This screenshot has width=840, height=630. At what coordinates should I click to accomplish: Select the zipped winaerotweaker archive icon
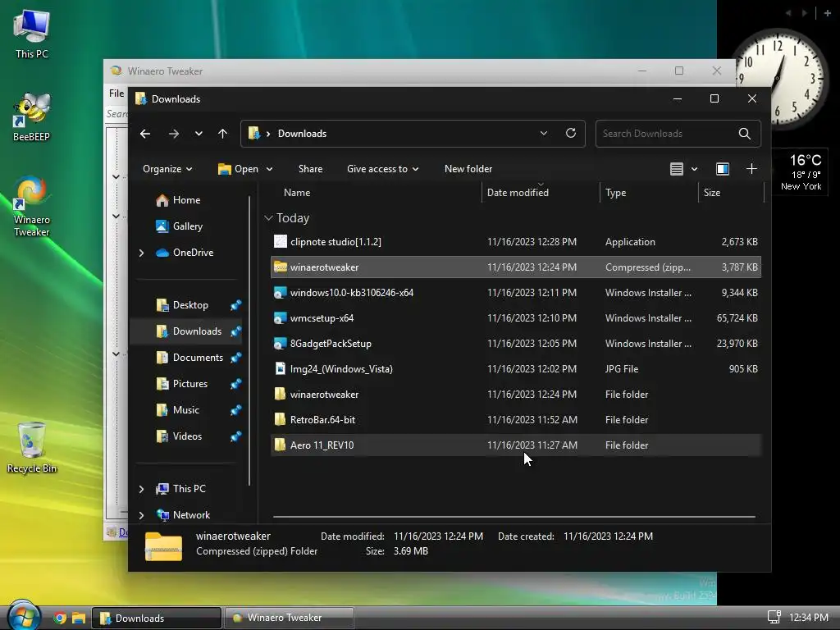click(x=281, y=267)
